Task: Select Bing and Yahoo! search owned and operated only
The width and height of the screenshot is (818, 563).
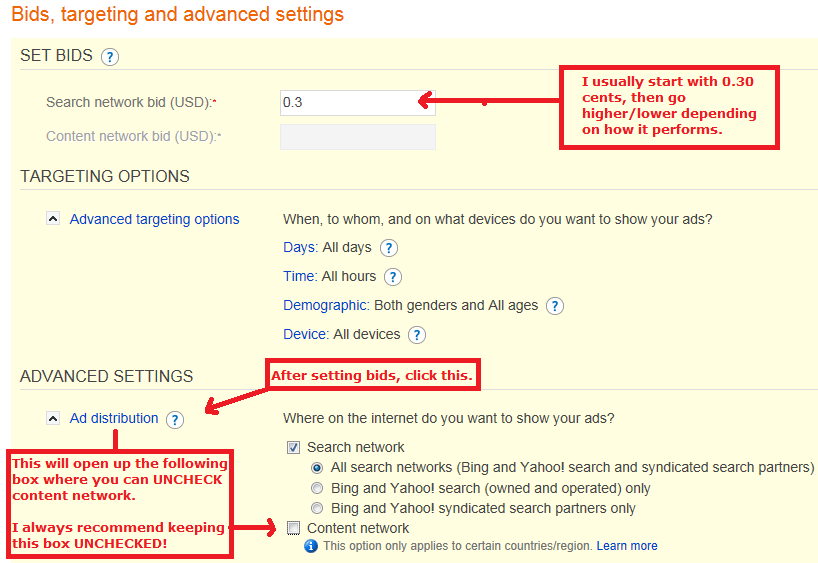Action: click(x=317, y=488)
